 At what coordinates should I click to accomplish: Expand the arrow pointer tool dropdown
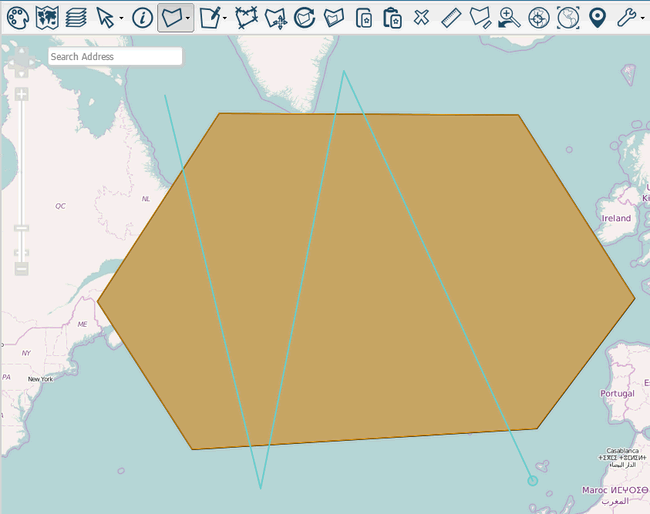pyautogui.click(x=121, y=19)
